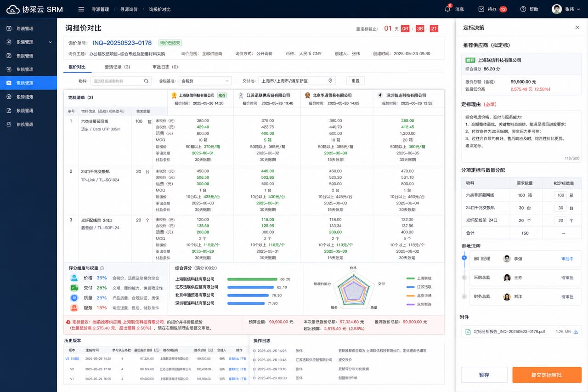
Task: Click the 提交定标审批 button
Action: pos(547,375)
